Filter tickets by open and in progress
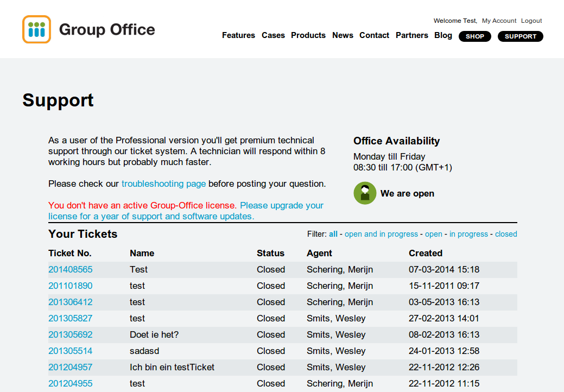This screenshot has width=564, height=392. pyautogui.click(x=381, y=234)
